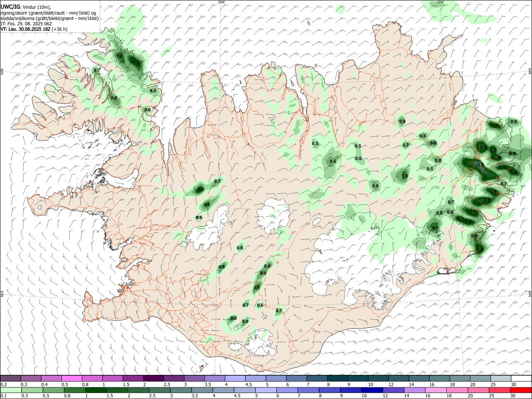Click the bright red 30 mm rain legend swatch
This screenshot has height=399, width=532.
coord(521,390)
